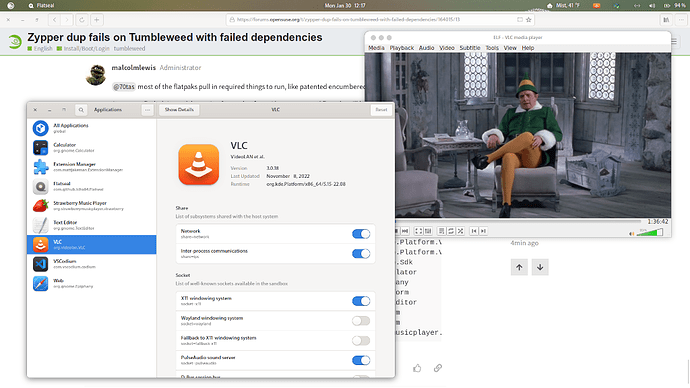Enable Wayland windowing system switch
This screenshot has height=388, width=690.
361,321
